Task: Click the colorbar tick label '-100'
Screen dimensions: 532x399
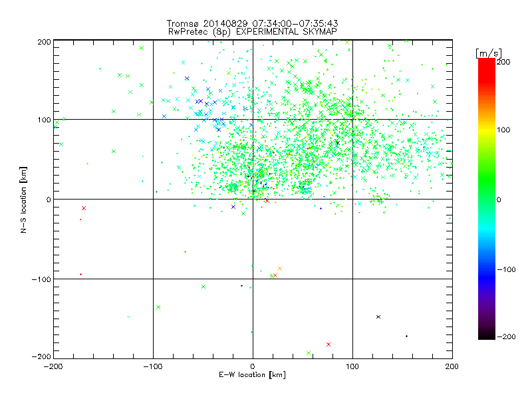Action: [x=506, y=270]
